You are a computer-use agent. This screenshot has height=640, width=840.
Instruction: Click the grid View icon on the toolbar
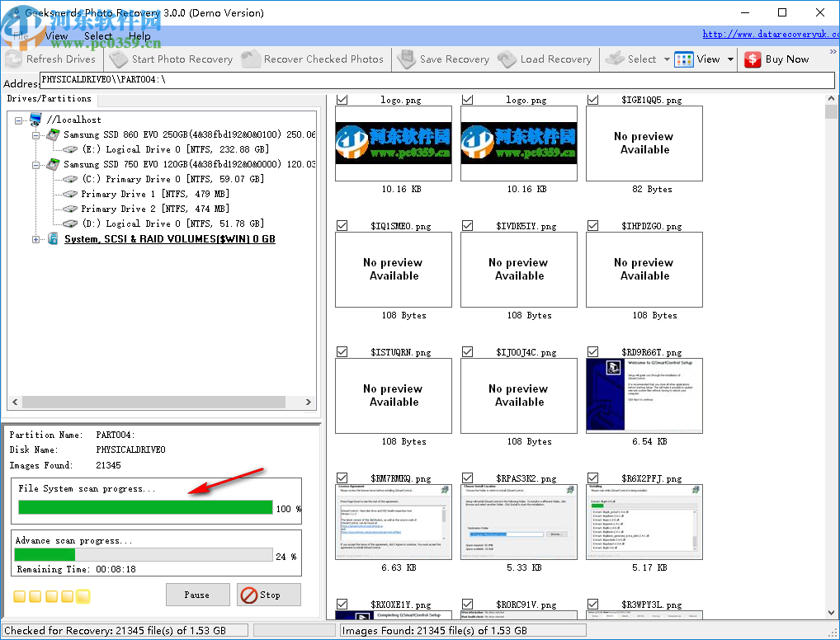[682, 59]
